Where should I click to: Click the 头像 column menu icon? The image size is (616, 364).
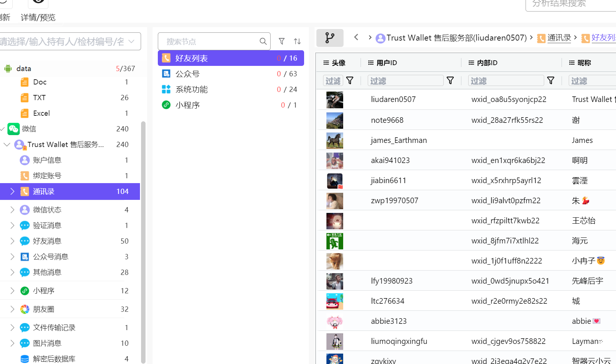[326, 63]
